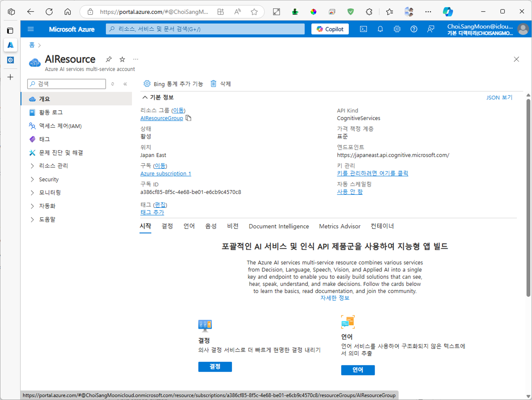Switch to the Metrics Advisor tab
The image size is (532, 400).
tap(339, 226)
